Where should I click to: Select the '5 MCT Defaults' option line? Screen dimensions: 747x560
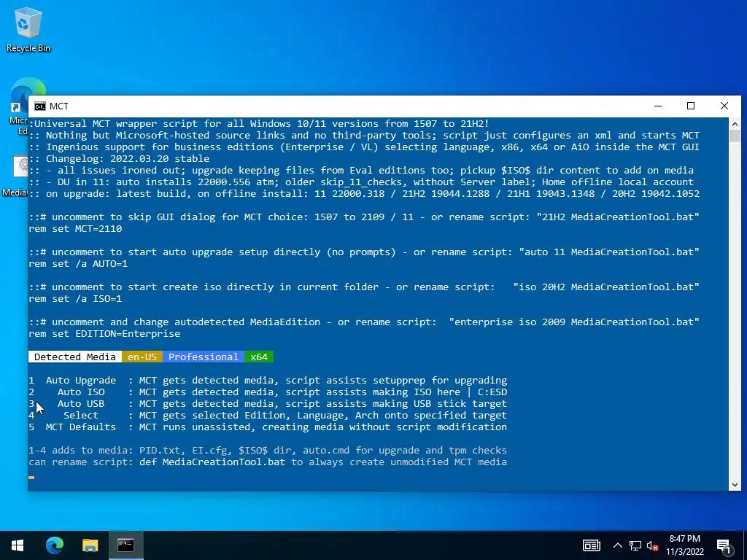(x=268, y=427)
